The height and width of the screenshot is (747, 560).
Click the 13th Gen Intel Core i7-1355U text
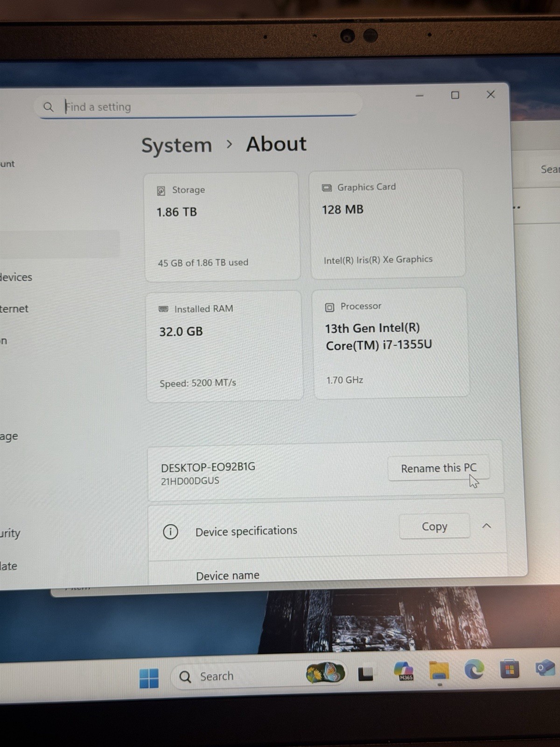point(378,337)
